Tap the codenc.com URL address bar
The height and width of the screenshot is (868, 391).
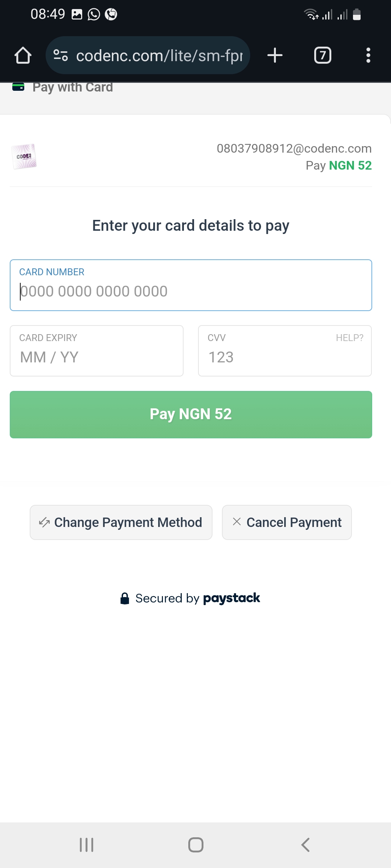click(x=159, y=55)
